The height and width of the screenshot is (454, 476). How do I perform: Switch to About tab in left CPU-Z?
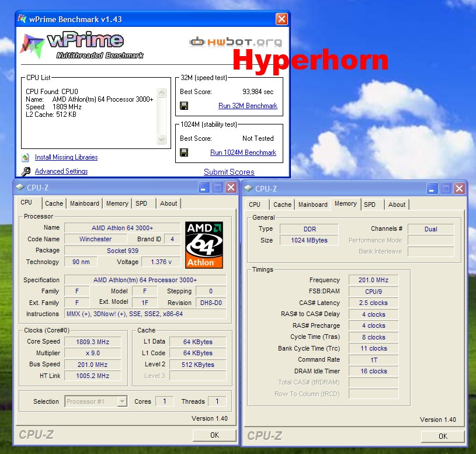click(x=168, y=203)
